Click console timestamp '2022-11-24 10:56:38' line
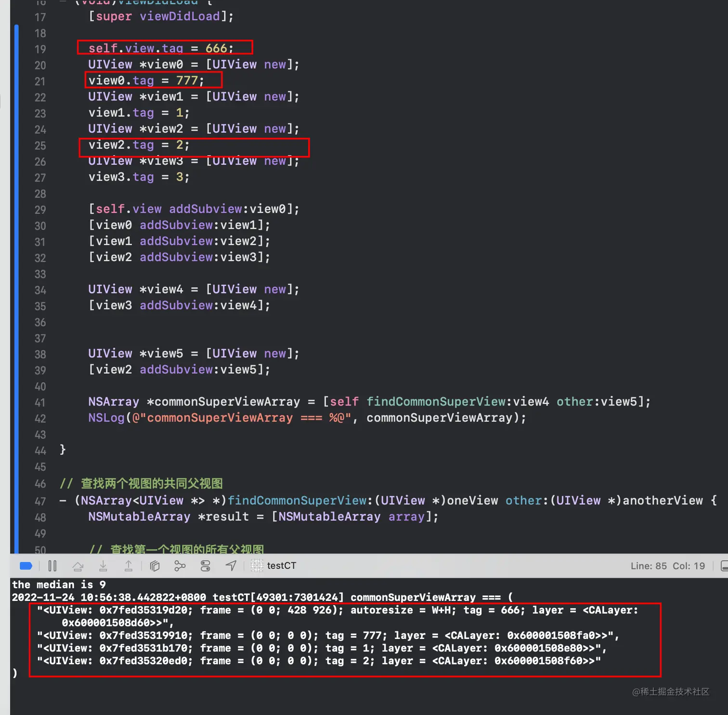Screen dimensions: 728x715 [x=262, y=597]
